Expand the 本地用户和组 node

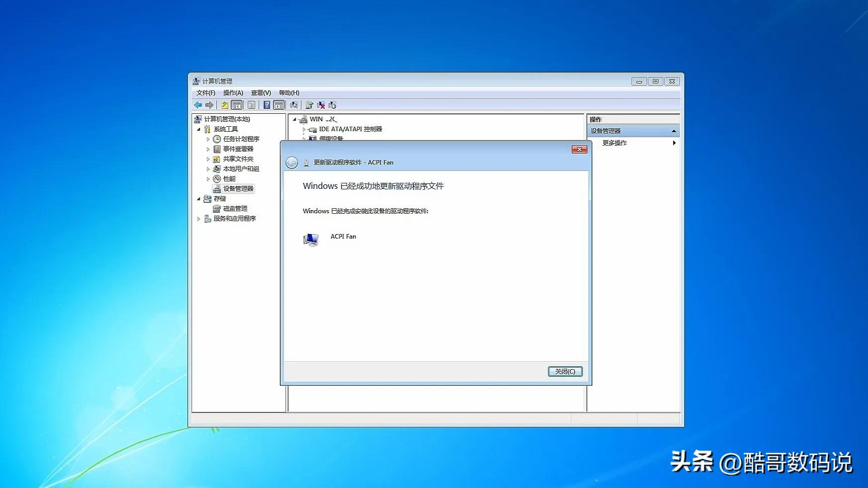point(208,169)
